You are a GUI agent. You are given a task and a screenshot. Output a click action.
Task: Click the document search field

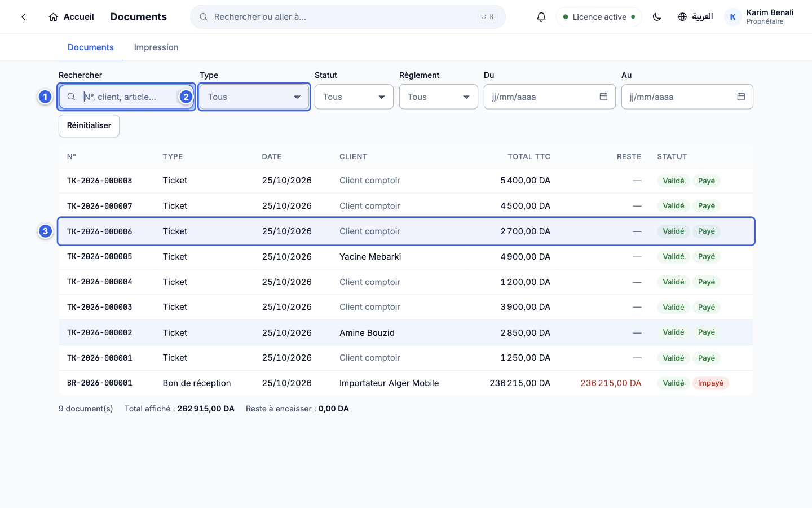[126, 97]
